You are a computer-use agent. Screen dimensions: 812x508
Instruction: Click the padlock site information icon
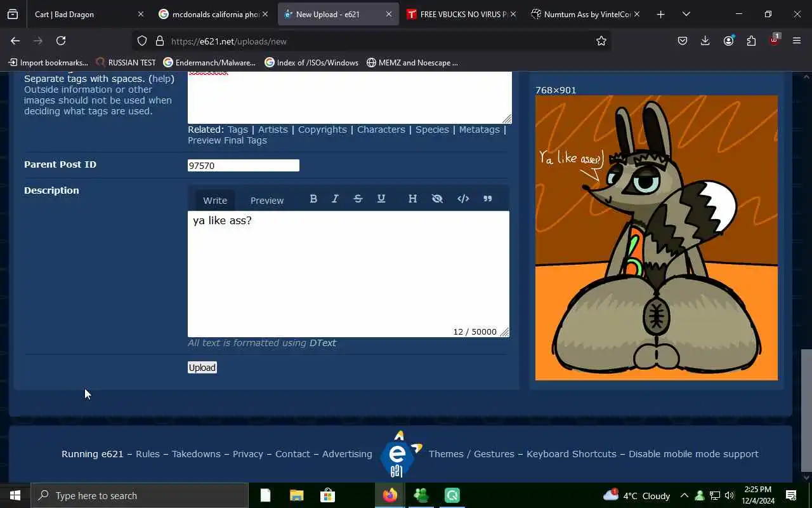coord(160,41)
